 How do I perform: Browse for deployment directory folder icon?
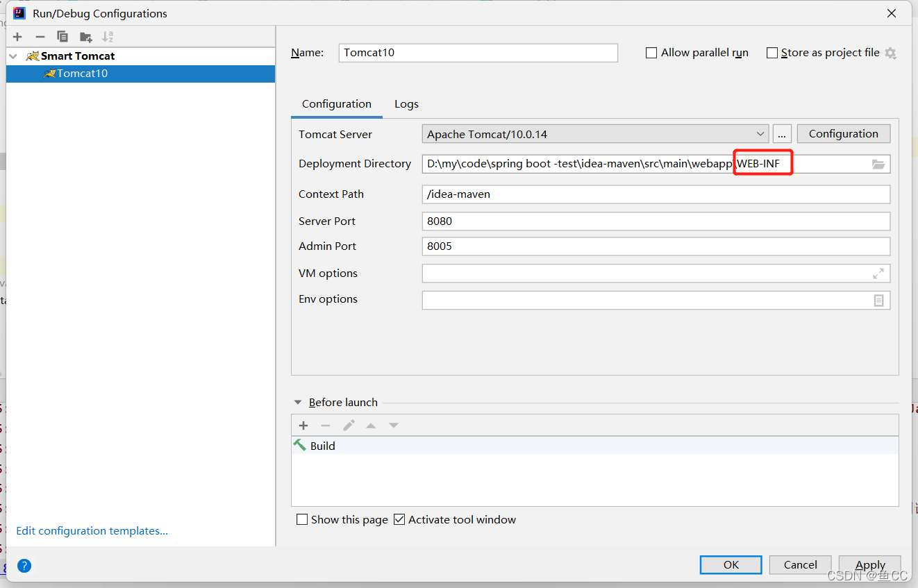point(878,164)
